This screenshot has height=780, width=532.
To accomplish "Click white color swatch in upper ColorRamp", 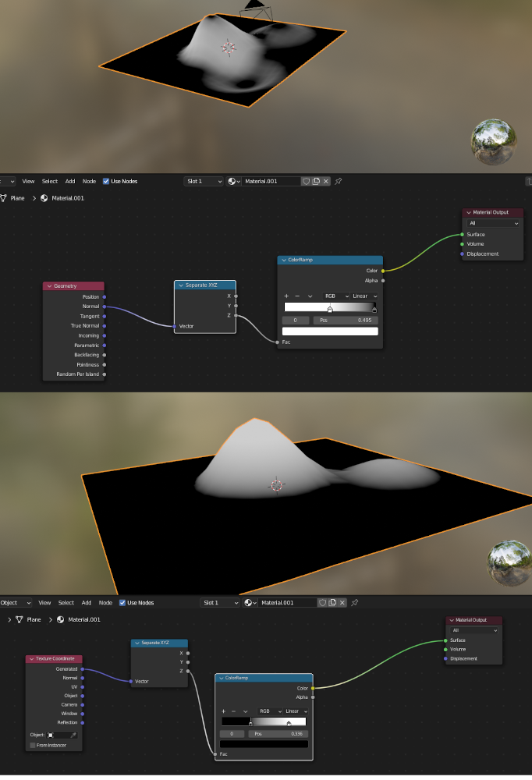I will 330,331.
